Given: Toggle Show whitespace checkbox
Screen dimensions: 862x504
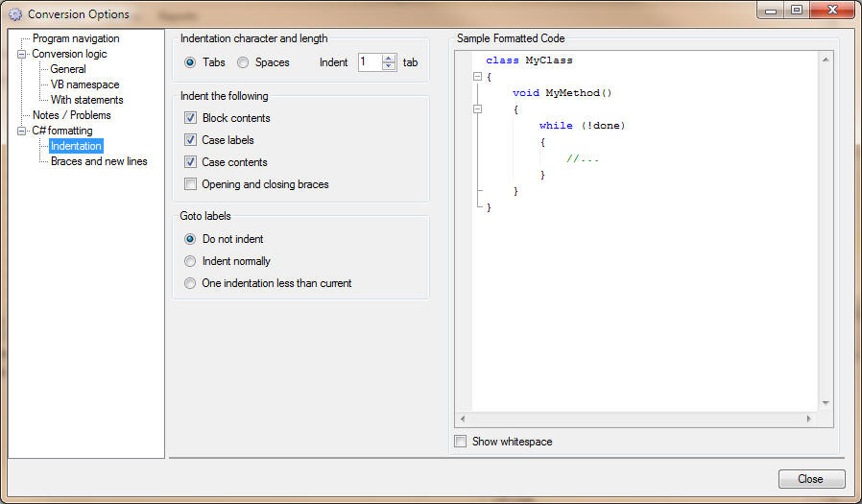Looking at the screenshot, I should (x=461, y=442).
